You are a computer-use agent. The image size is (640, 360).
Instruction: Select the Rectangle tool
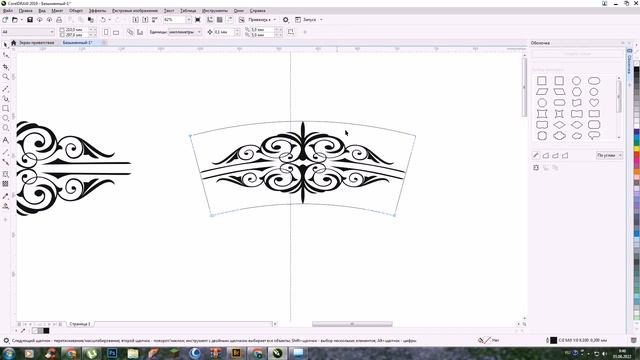pyautogui.click(x=5, y=109)
